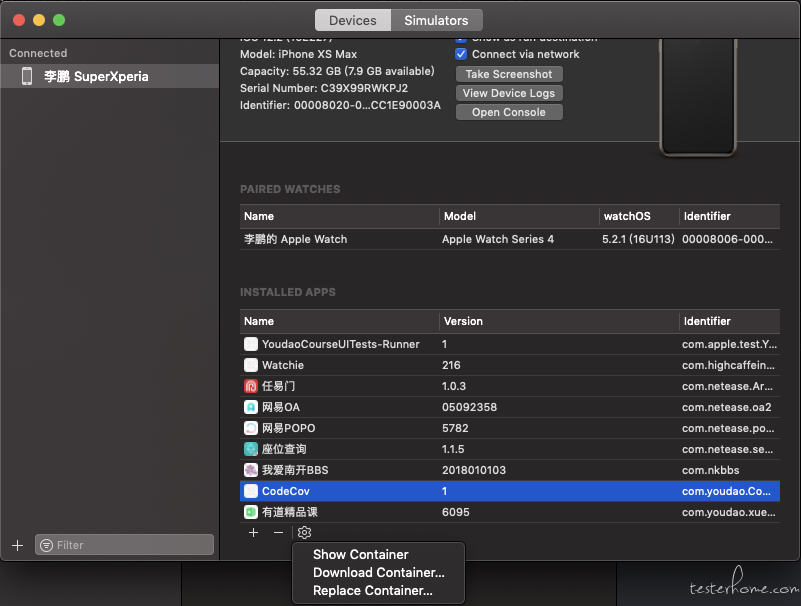Click the Name column header in Paired Watches
Screen dimensions: 801x606
[x=339, y=216]
